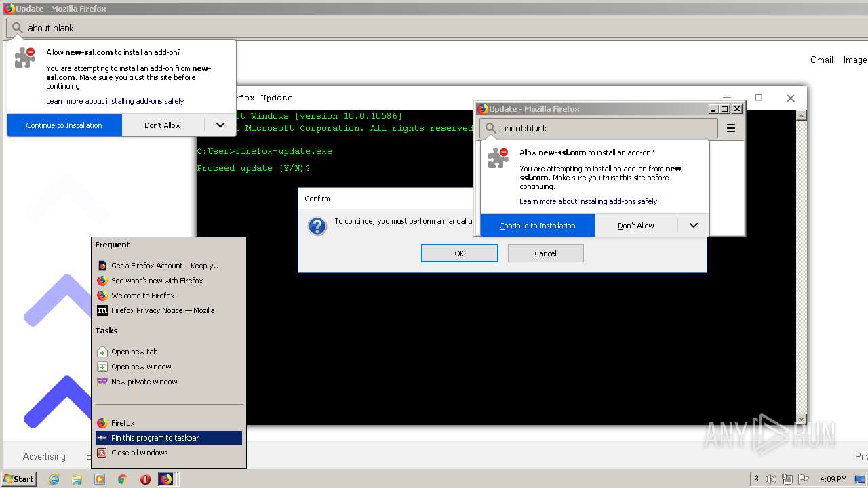The width and height of the screenshot is (868, 488).
Task: Maximize the Firefox Update console window
Action: [x=759, y=98]
